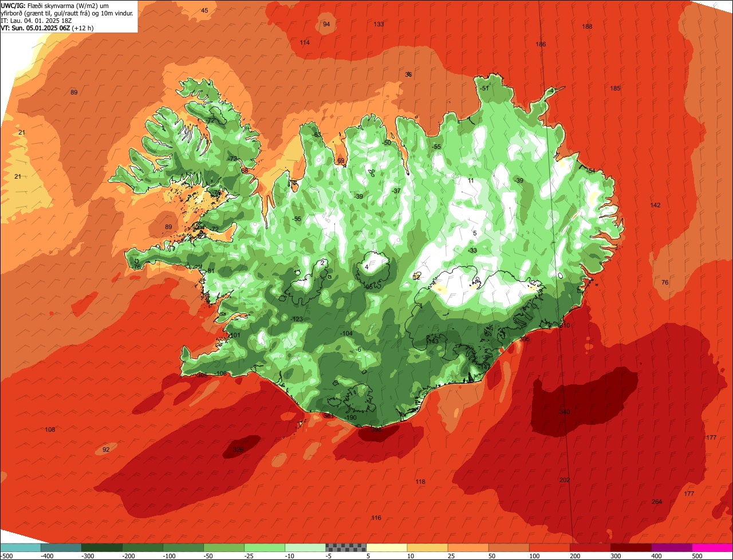This screenshot has width=733, height=560.
Task: Click the map value '114' near the top
Action: pyautogui.click(x=305, y=43)
